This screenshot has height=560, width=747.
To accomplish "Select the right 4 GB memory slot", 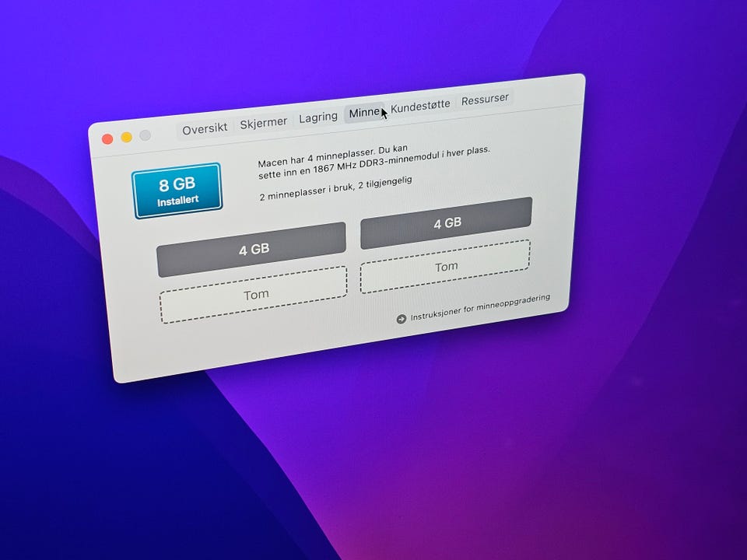I will [447, 223].
